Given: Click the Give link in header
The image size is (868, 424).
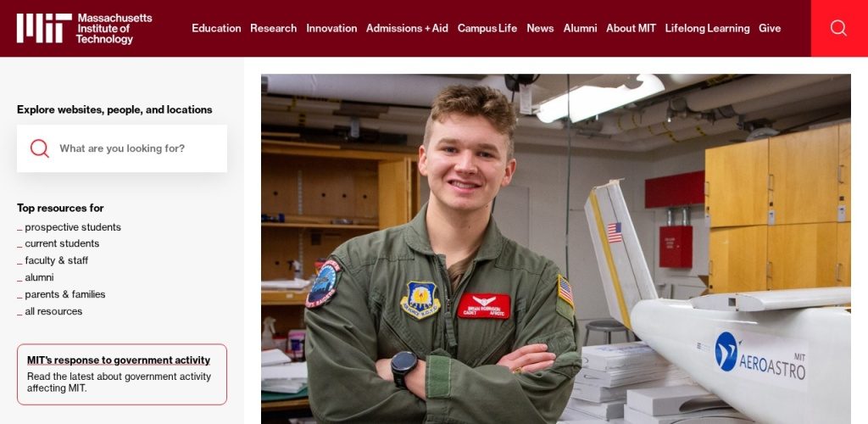Looking at the screenshot, I should click(770, 28).
